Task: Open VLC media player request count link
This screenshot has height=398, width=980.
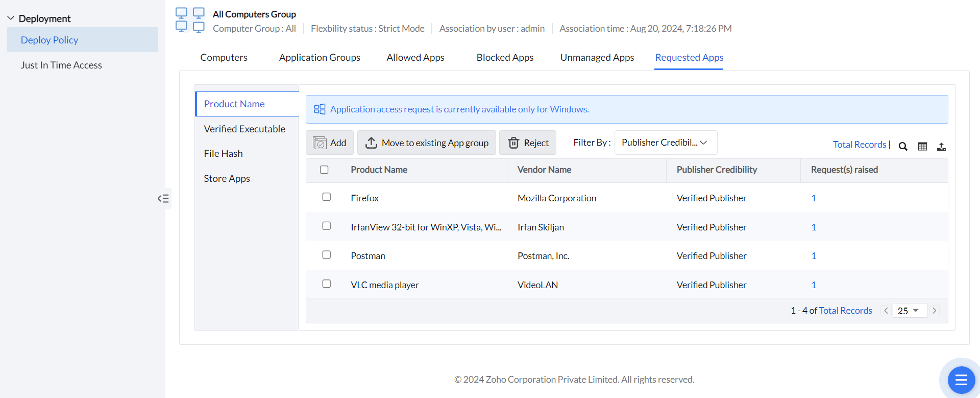Action: pos(814,285)
